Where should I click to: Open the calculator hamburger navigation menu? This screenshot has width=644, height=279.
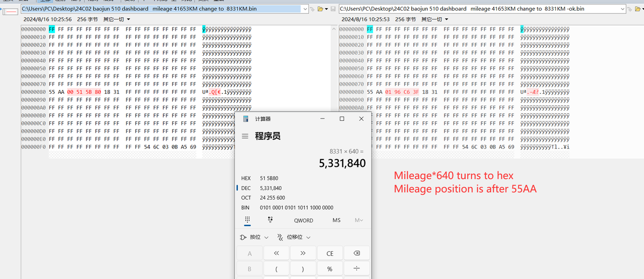[246, 136]
